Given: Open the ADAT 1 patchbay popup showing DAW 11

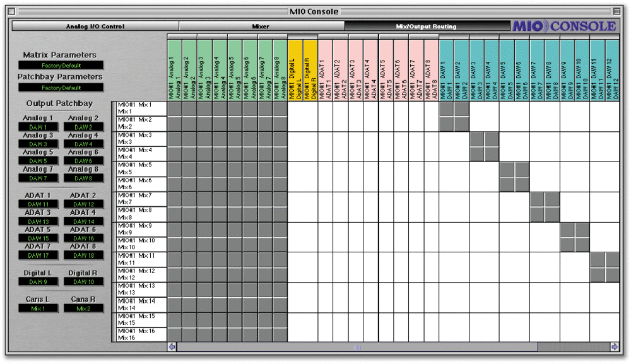Looking at the screenshot, I should (x=38, y=204).
